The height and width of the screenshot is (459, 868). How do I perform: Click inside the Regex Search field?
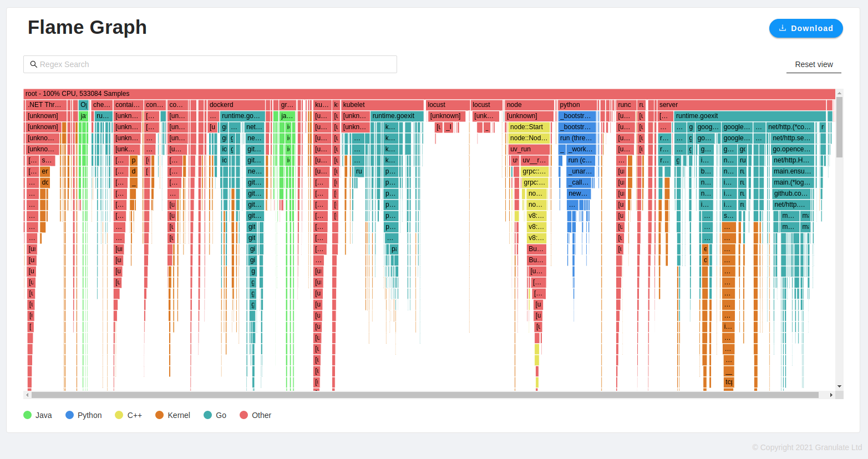(x=166, y=64)
